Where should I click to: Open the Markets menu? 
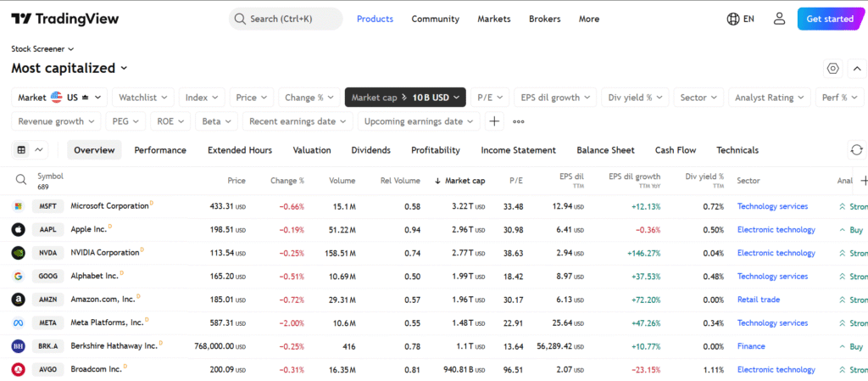click(x=494, y=19)
